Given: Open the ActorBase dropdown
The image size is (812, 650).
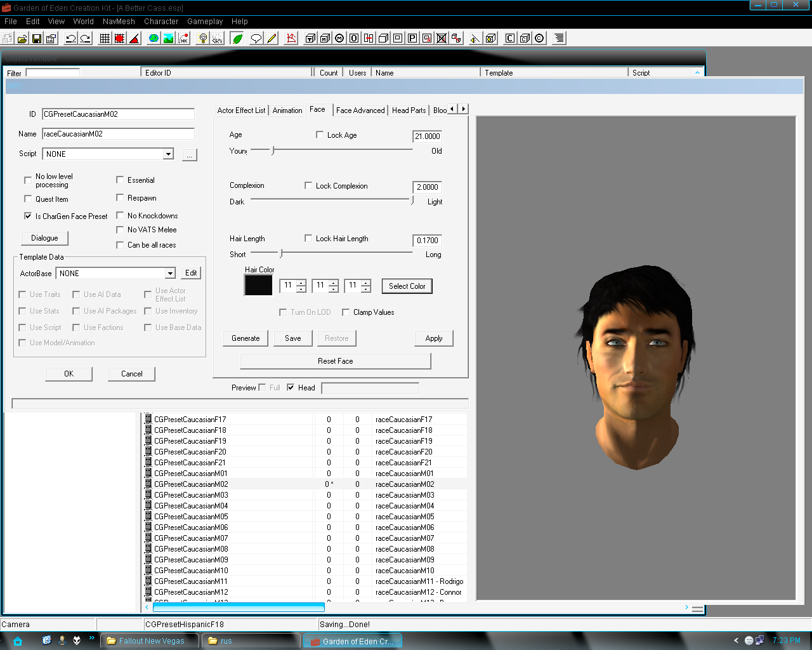Looking at the screenshot, I should pos(170,274).
